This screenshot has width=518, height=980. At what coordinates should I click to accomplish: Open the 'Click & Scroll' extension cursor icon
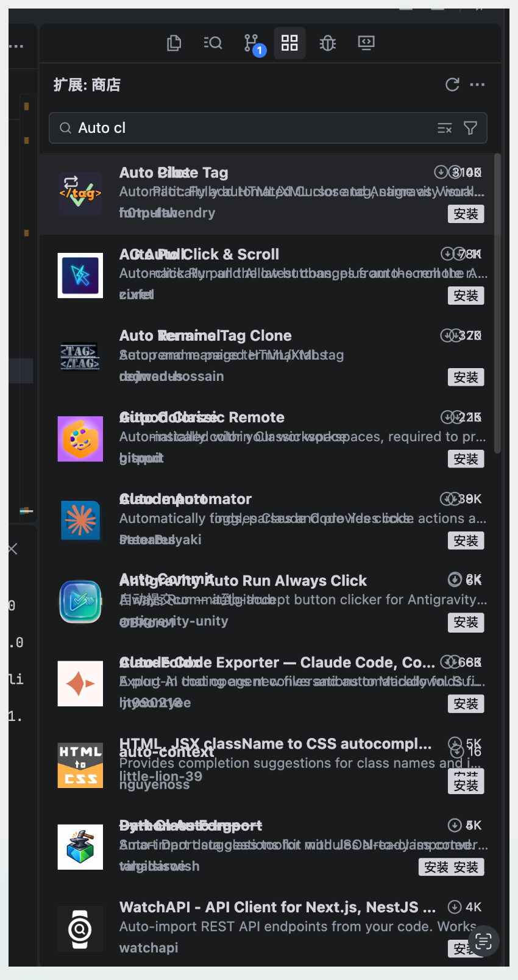click(80, 275)
